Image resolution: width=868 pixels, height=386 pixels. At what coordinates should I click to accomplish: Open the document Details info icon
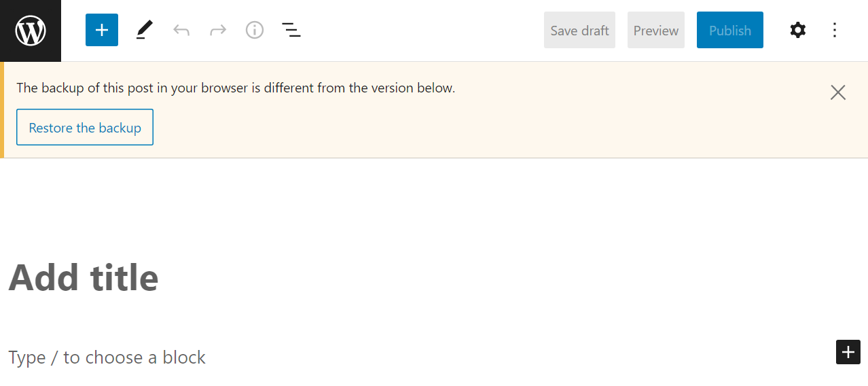coord(255,30)
